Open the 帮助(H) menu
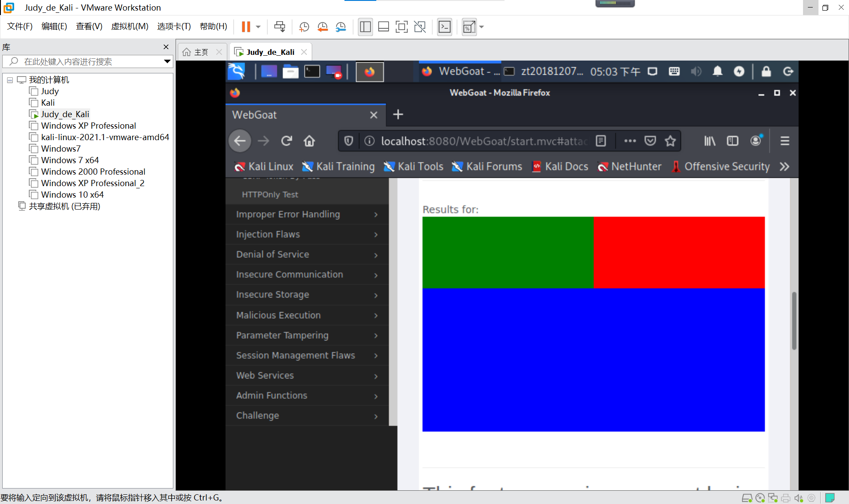Image resolution: width=849 pixels, height=504 pixels. pos(213,26)
